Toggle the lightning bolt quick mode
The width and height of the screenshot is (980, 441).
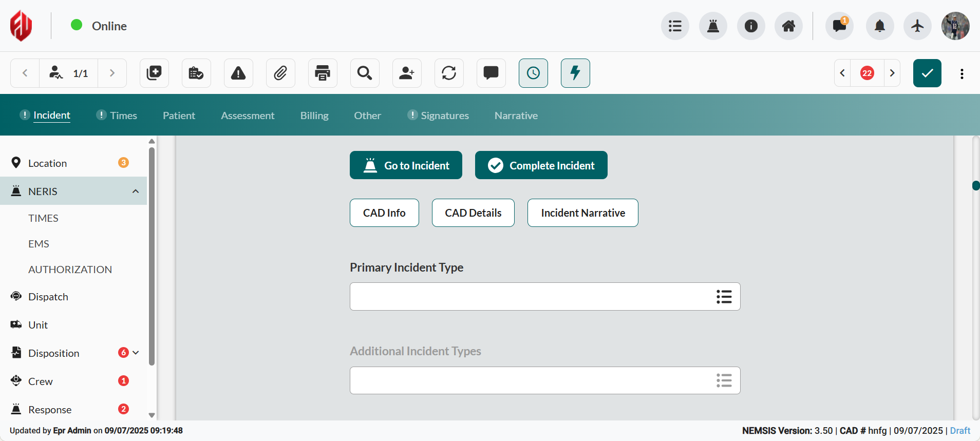pos(575,73)
